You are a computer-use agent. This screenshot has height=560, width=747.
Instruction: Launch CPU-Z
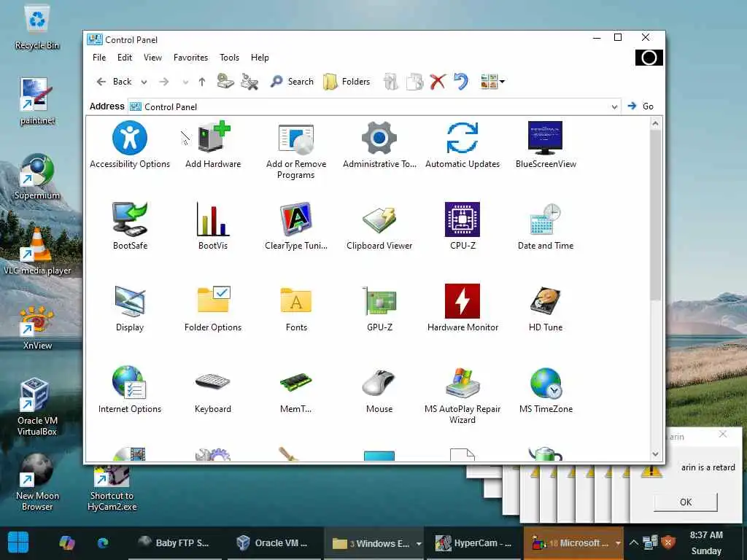pyautogui.click(x=462, y=226)
